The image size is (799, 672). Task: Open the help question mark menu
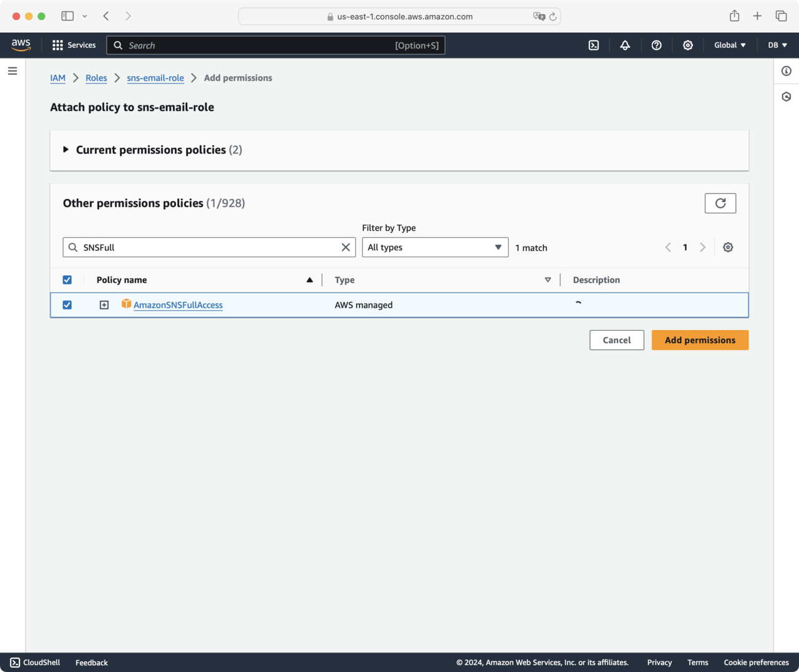[x=656, y=46]
